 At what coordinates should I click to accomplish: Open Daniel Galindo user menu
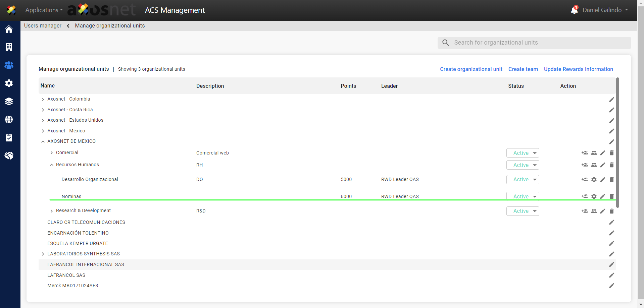pos(605,10)
